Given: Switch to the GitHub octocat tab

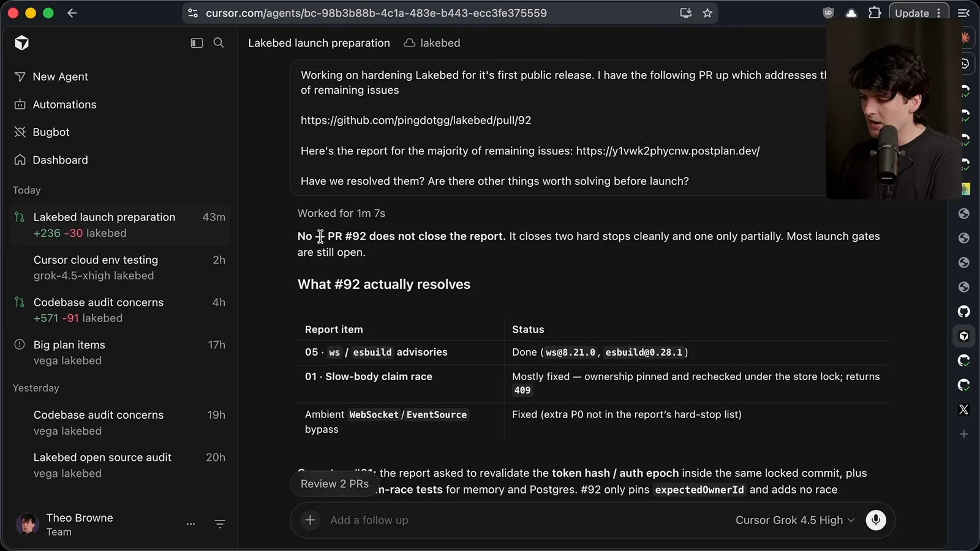Looking at the screenshot, I should tap(964, 312).
